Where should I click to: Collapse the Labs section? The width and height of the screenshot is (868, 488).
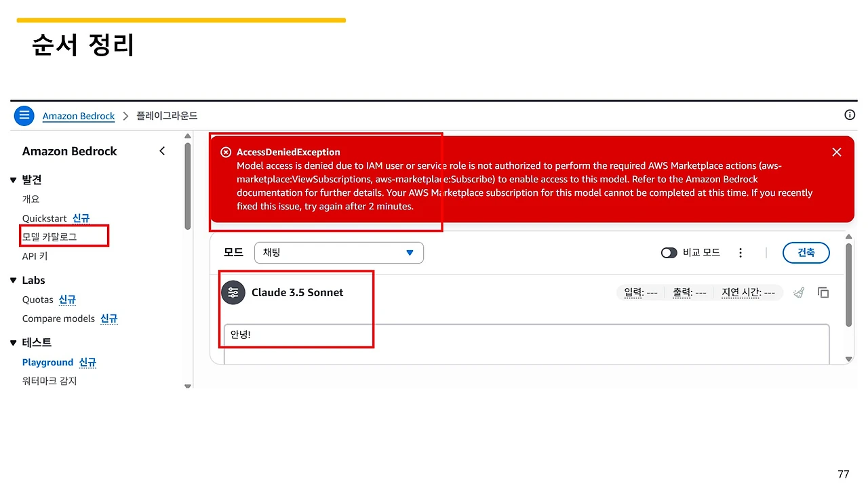13,281
